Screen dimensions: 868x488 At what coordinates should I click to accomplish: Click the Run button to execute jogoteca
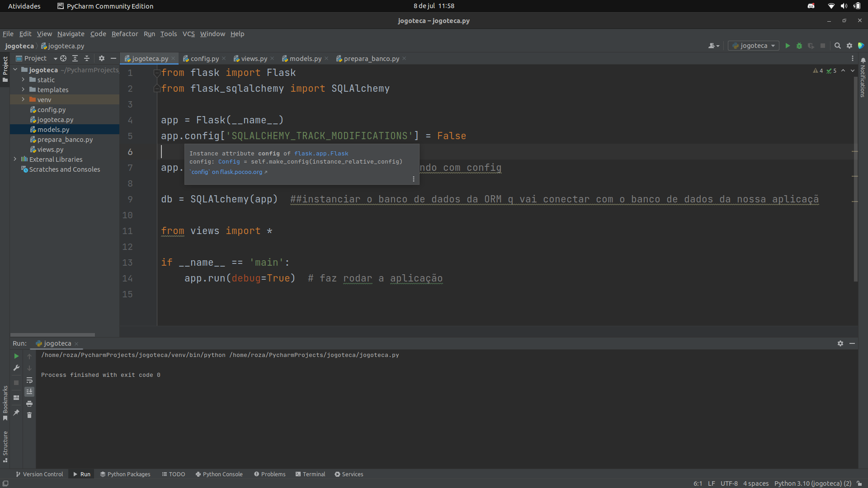point(787,47)
